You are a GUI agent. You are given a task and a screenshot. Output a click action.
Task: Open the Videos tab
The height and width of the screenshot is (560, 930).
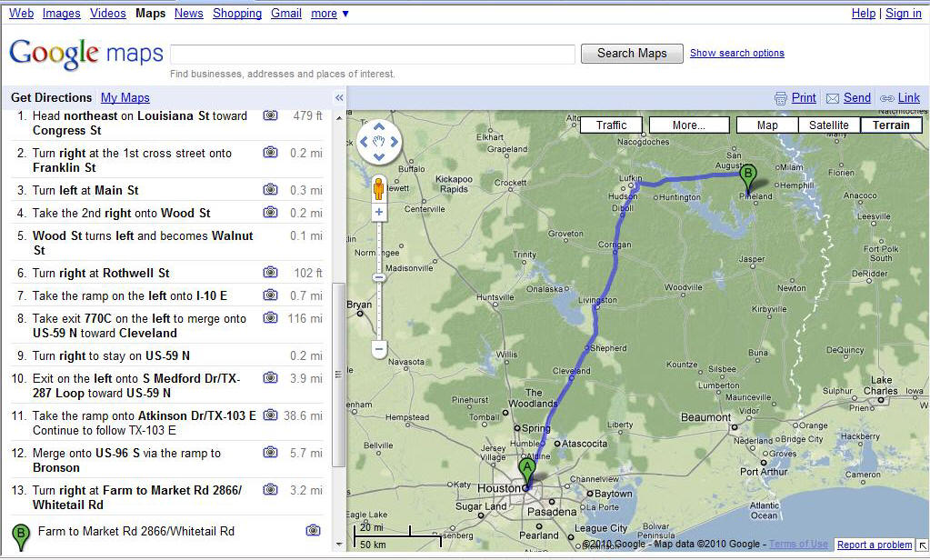click(108, 13)
